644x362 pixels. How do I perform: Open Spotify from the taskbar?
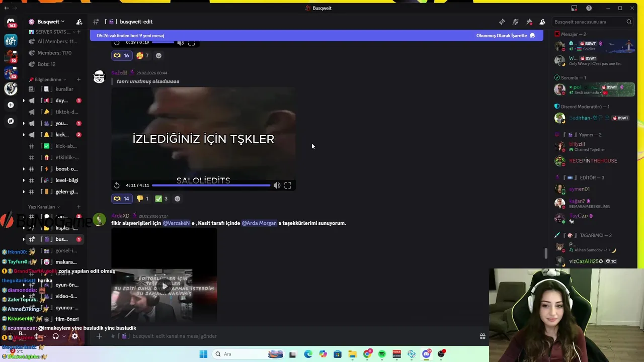pos(382,354)
